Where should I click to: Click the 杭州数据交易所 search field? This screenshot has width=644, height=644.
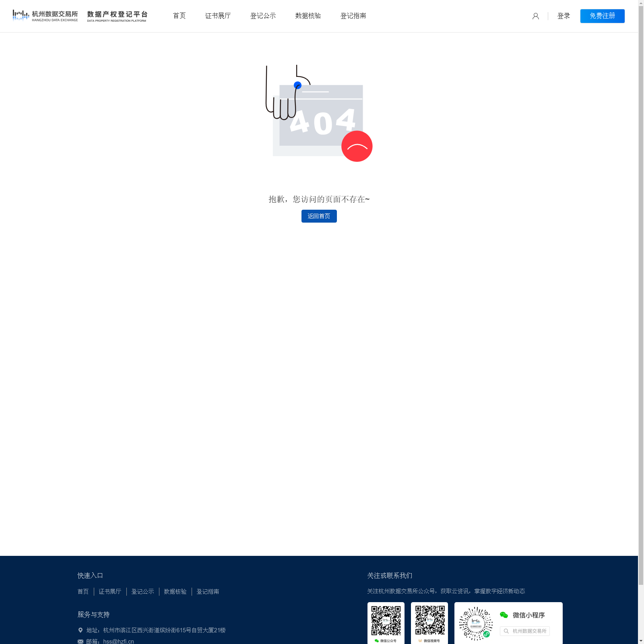(x=524, y=631)
